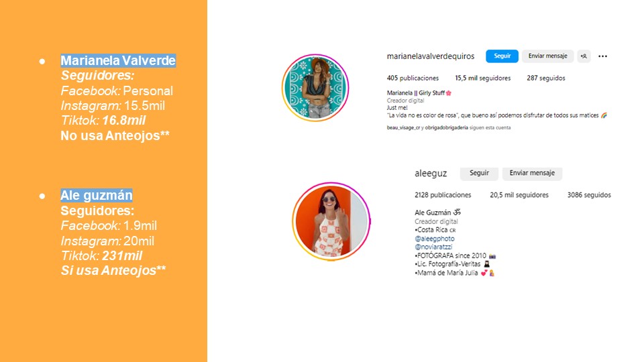The image size is (644, 362).
Task: Click the beau_visage_cr follower link
Action: coord(403,127)
